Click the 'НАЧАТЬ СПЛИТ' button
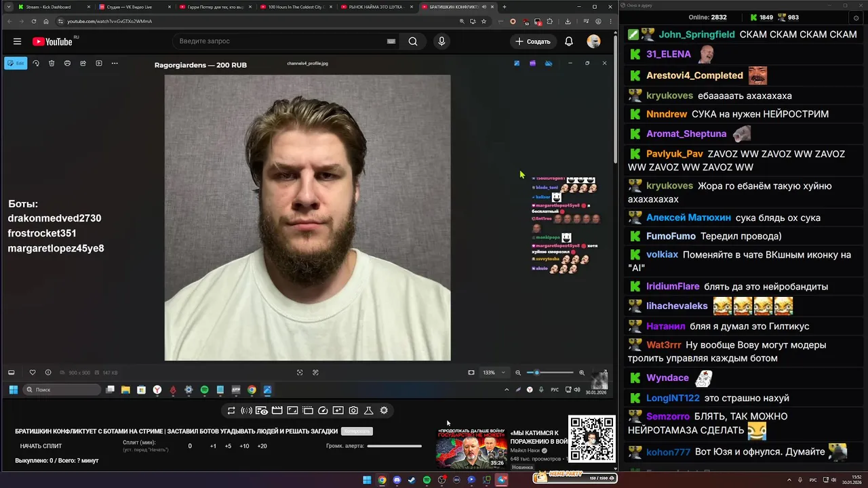The image size is (868, 488). [41, 446]
